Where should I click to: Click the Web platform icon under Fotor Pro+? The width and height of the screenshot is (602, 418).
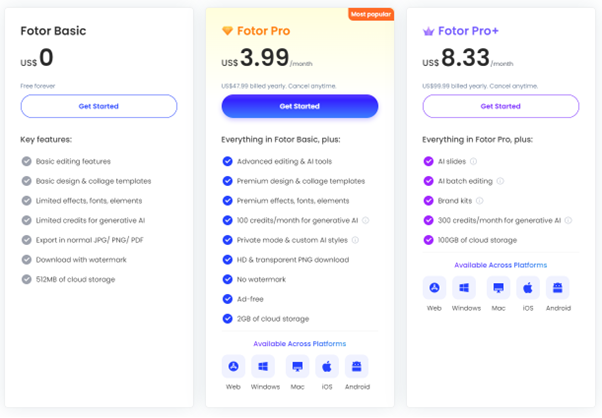pos(435,287)
